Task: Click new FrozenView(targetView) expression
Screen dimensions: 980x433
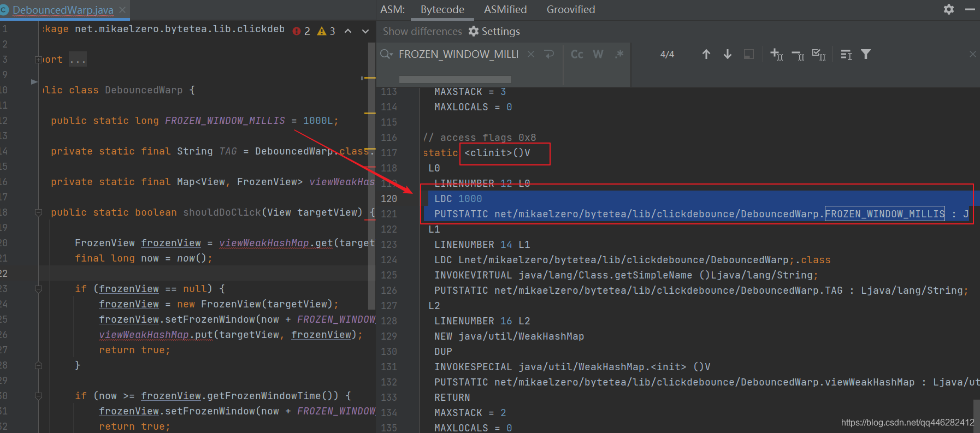Action: 254,304
